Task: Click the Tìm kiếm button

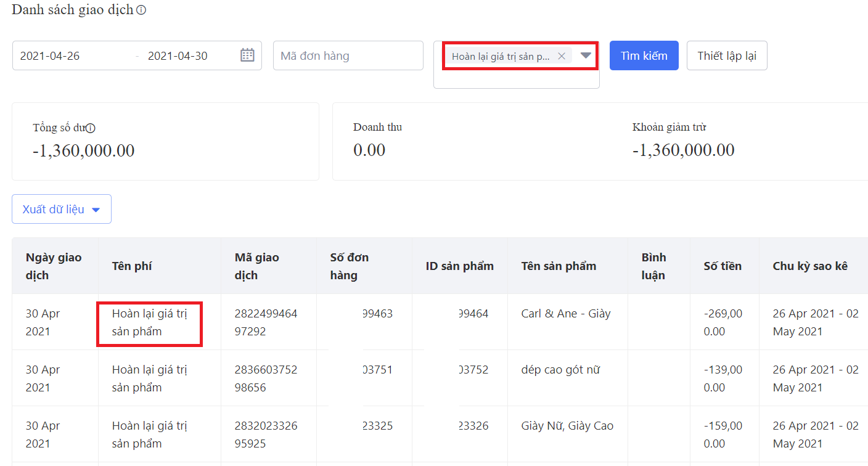Action: pyautogui.click(x=644, y=55)
